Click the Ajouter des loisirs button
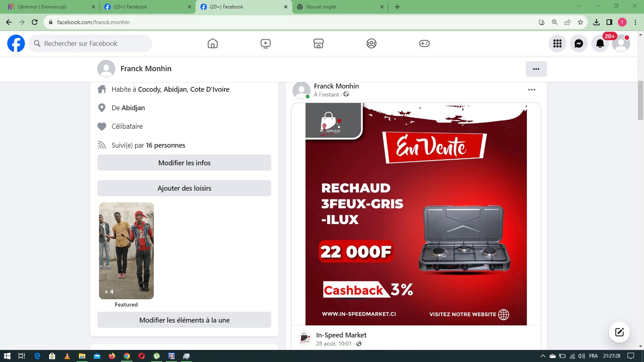 coord(184,188)
